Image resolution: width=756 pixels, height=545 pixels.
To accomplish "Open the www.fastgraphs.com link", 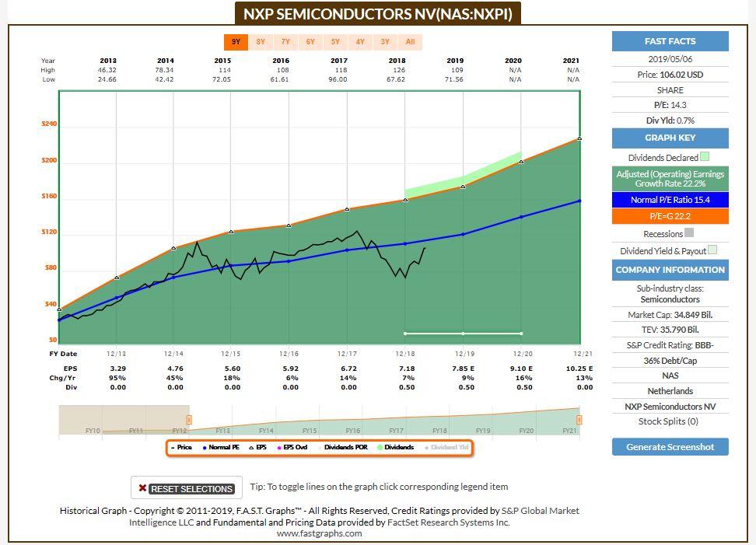I will point(319,534).
